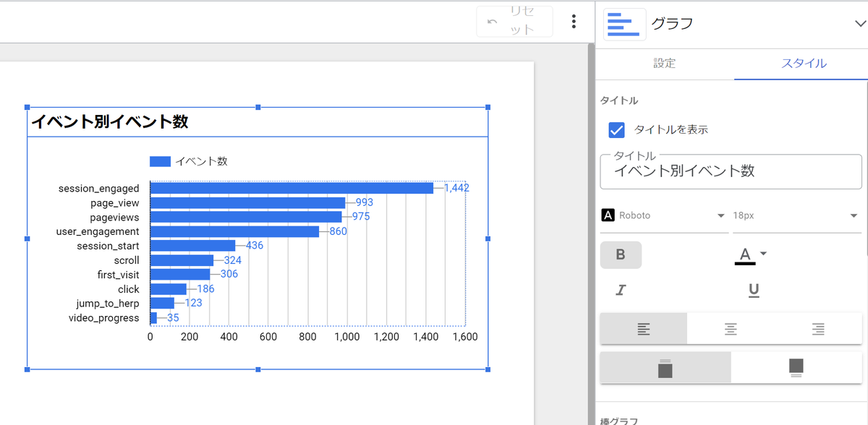The height and width of the screenshot is (425, 868).
Task: Click the user_engagement axis label
Action: click(x=98, y=231)
